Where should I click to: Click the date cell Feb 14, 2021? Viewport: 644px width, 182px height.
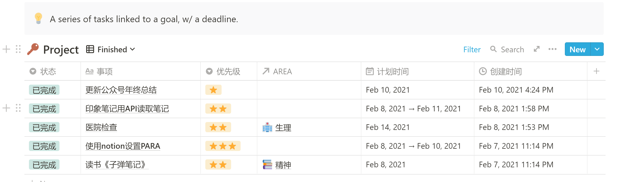tap(388, 127)
